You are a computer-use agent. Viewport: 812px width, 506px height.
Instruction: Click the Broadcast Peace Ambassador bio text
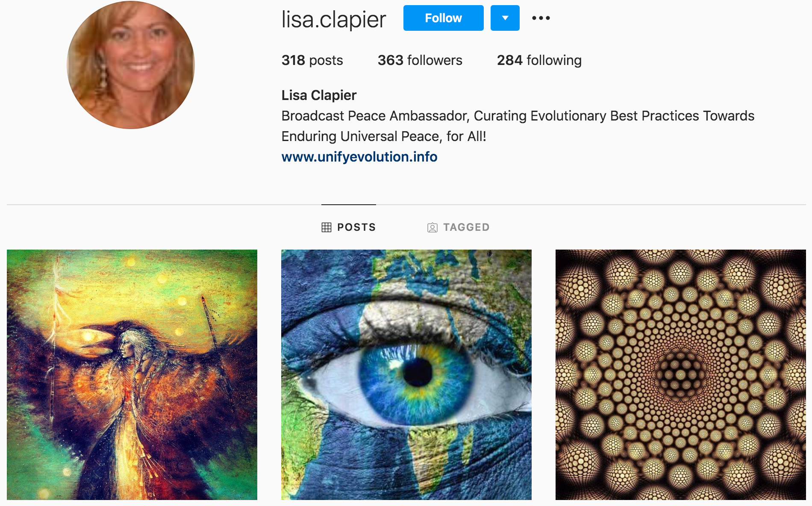(518, 126)
